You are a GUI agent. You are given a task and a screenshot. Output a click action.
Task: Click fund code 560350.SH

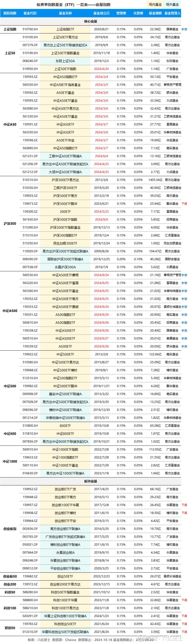[x=30, y=85]
